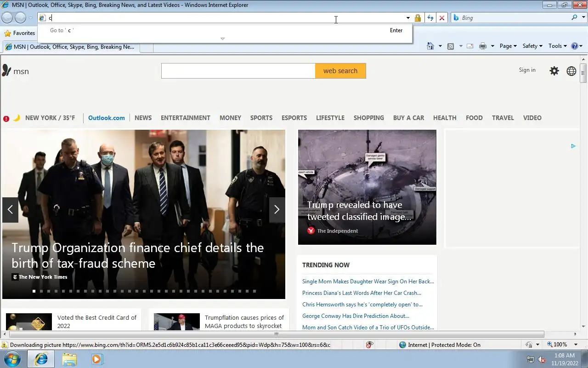Image resolution: width=588 pixels, height=368 pixels.
Task: Open Windows Media Player taskbar icon
Action: (x=97, y=359)
